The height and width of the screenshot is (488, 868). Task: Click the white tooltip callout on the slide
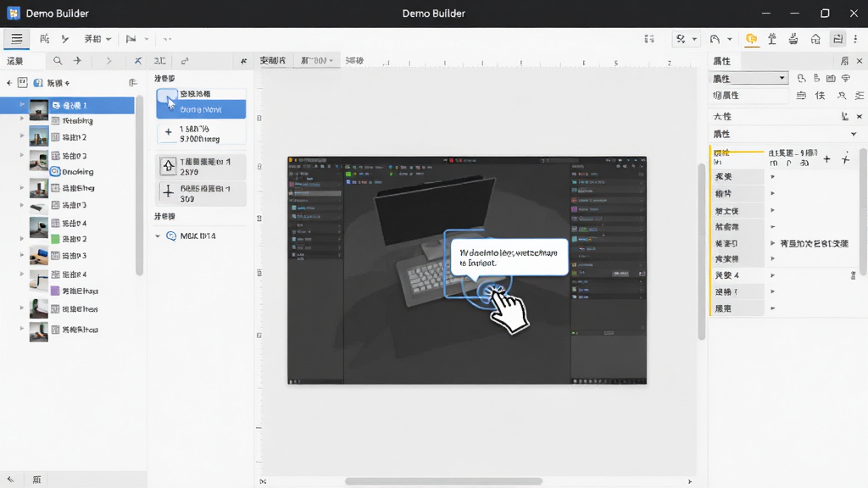pyautogui.click(x=509, y=258)
